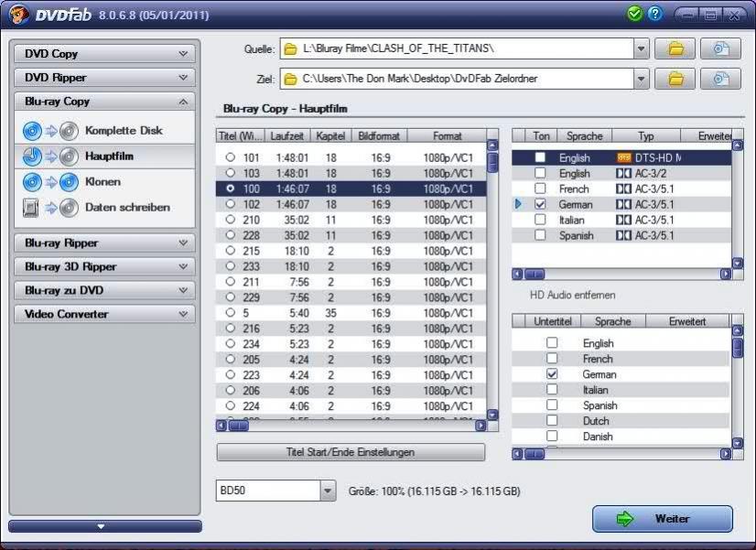Enable the Danish subtitle checkbox

click(552, 436)
